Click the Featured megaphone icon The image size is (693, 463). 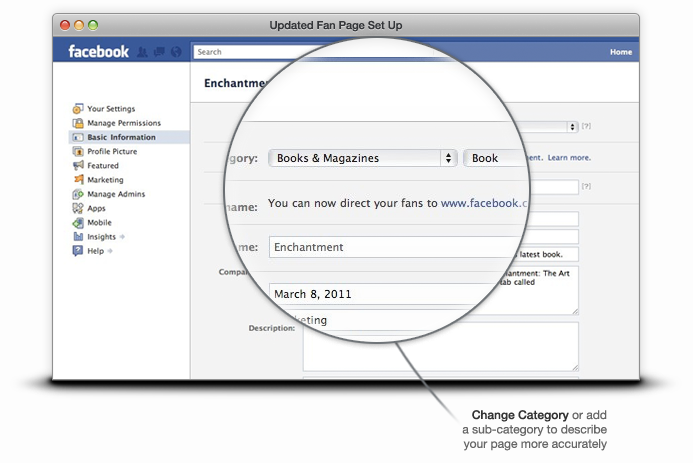(78, 166)
